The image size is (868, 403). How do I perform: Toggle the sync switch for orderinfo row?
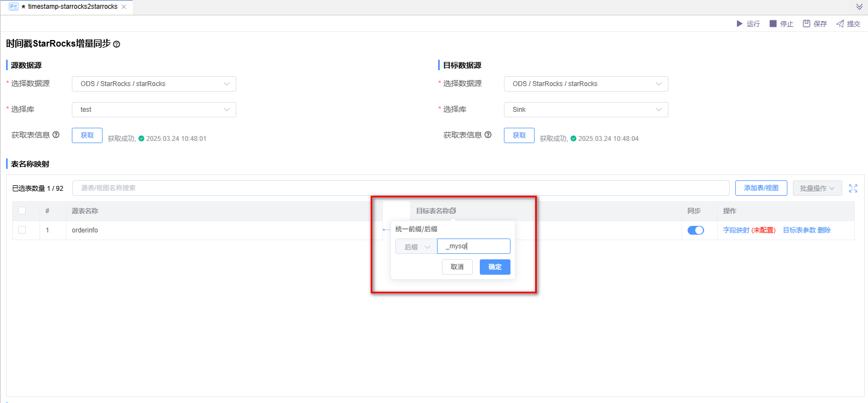pos(695,230)
